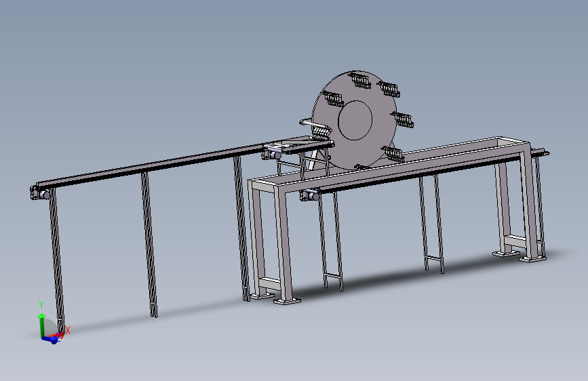The image size is (588, 381).
Task: Select the motor at the long conveyor's left end
Action: pos(40,194)
